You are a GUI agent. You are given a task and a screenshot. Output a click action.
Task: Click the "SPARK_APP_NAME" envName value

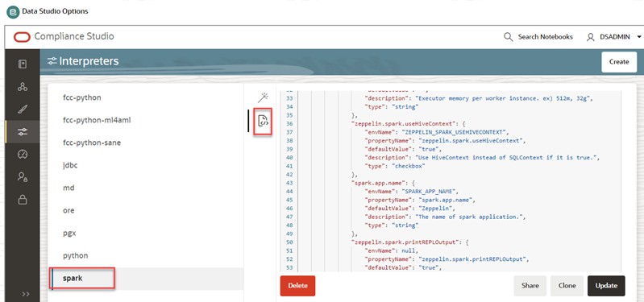(x=429, y=192)
